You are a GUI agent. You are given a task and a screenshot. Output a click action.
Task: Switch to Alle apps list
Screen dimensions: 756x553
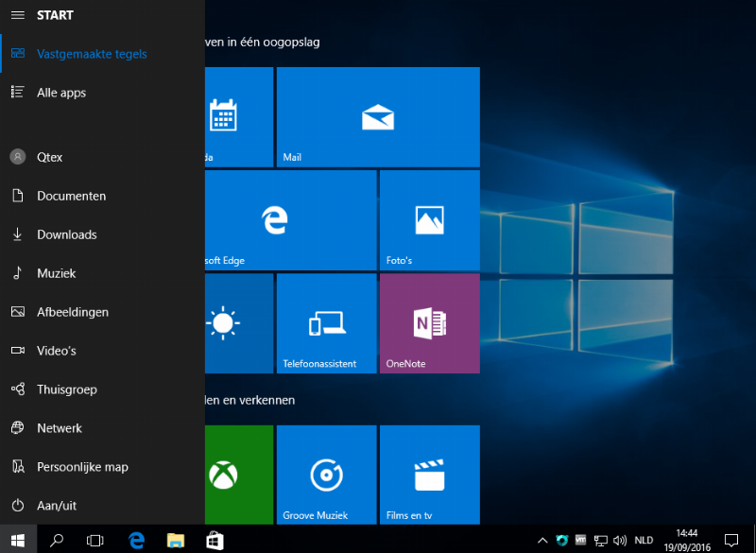coord(61,93)
